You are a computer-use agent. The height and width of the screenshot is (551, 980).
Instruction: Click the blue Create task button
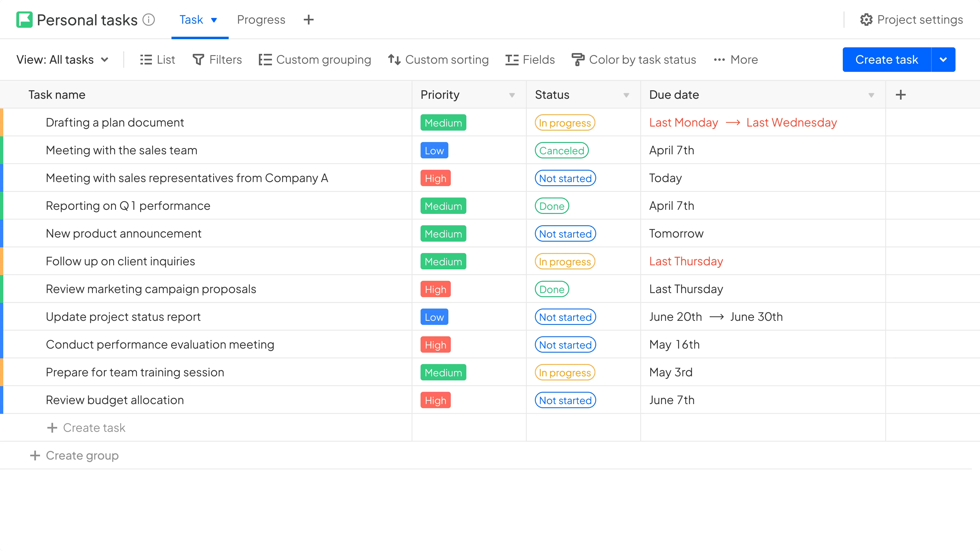[x=886, y=60]
